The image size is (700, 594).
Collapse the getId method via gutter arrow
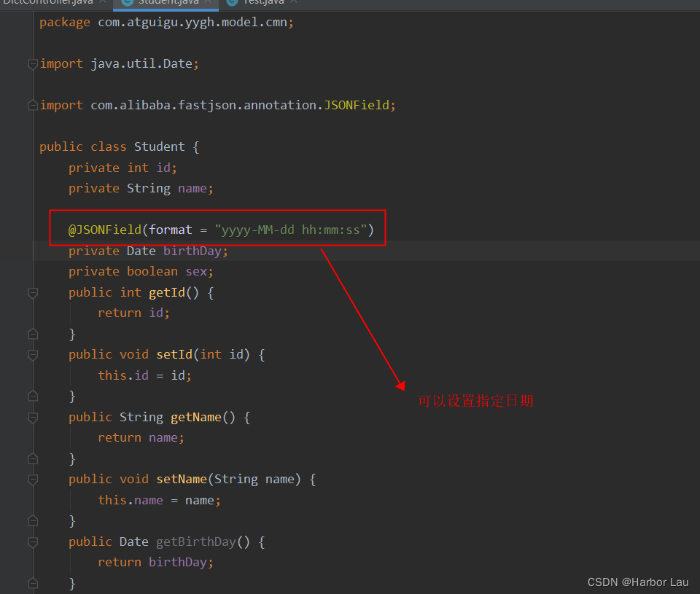pos(32,293)
